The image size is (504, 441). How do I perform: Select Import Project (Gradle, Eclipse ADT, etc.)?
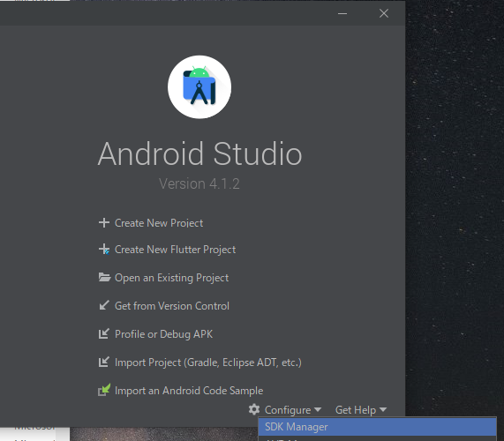click(208, 363)
